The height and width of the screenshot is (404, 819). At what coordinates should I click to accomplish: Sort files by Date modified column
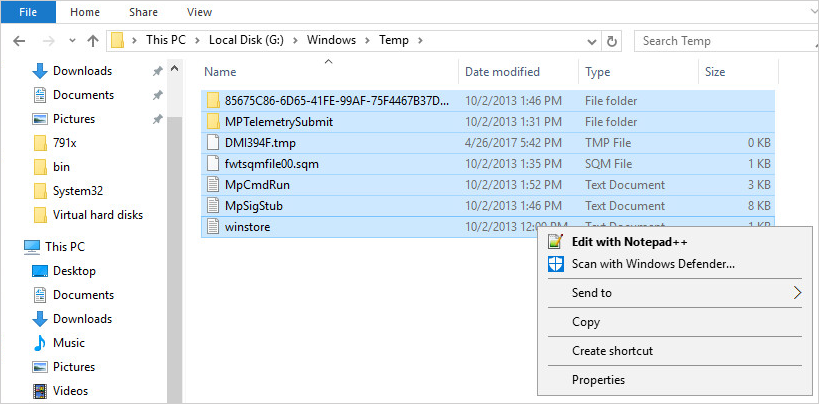(x=502, y=72)
